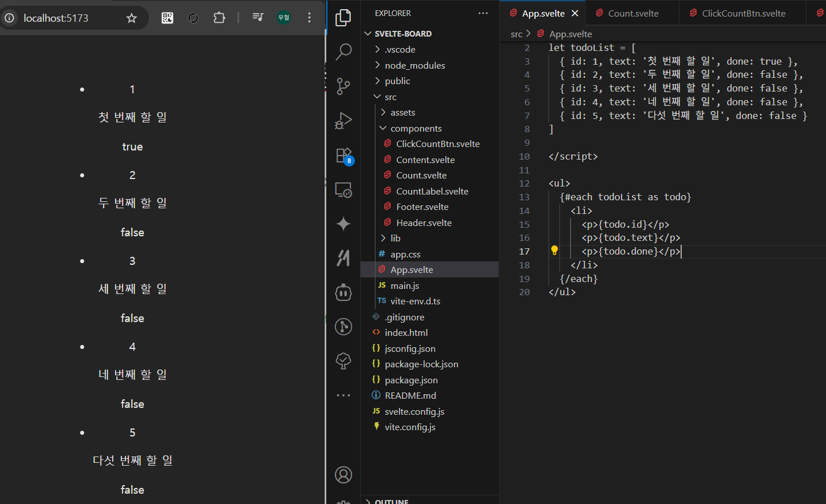
Task: Open .gitignore in the file tree
Action: [430, 317]
